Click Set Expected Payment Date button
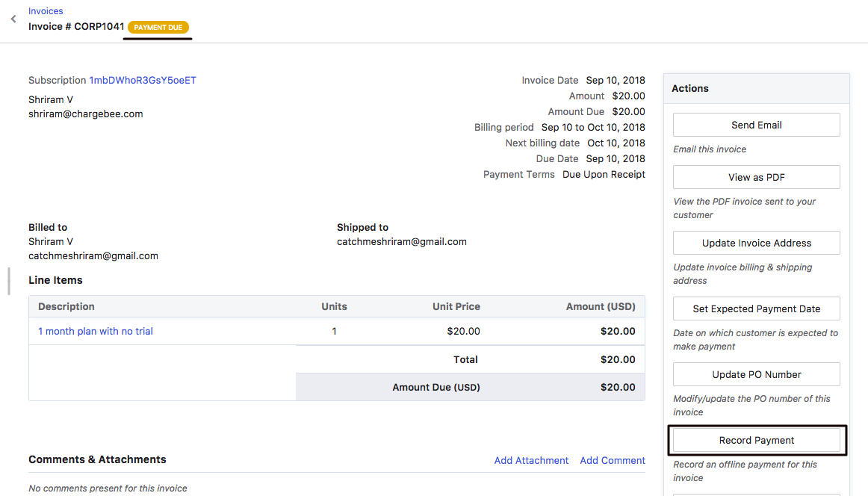The image size is (868, 496). pos(756,309)
